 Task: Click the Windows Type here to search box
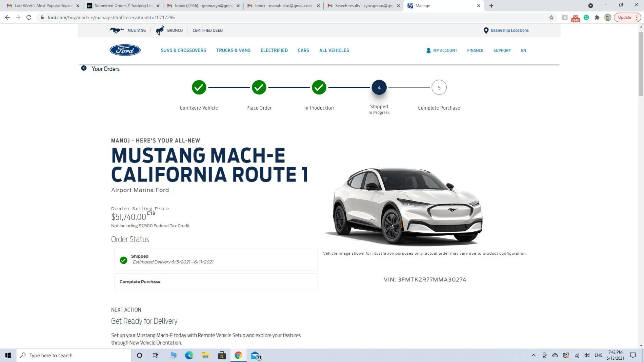(74, 355)
